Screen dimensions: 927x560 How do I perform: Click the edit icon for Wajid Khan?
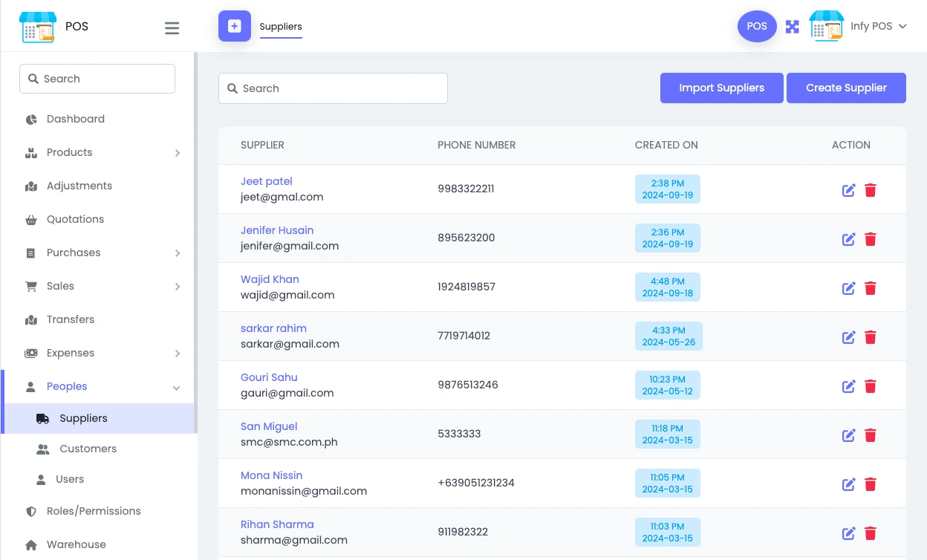pyautogui.click(x=848, y=288)
